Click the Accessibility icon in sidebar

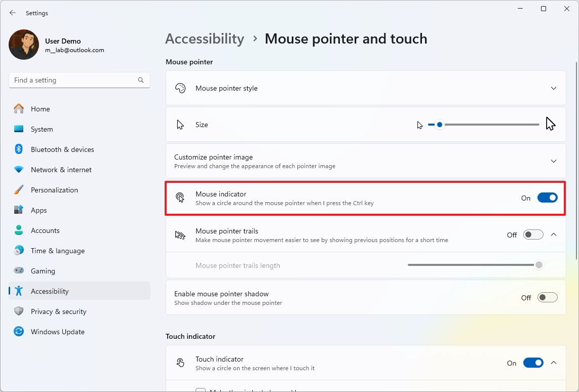point(19,291)
